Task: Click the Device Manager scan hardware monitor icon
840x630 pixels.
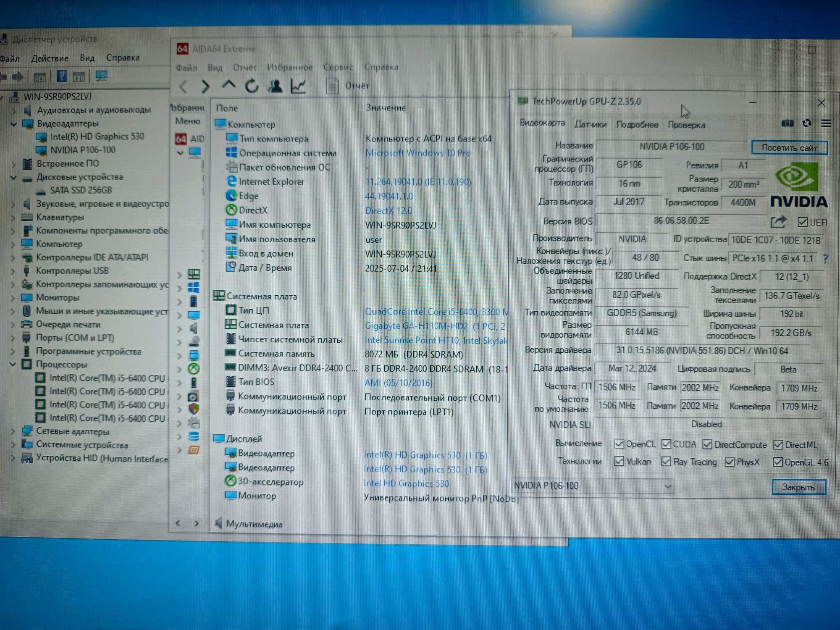Action: point(101,76)
